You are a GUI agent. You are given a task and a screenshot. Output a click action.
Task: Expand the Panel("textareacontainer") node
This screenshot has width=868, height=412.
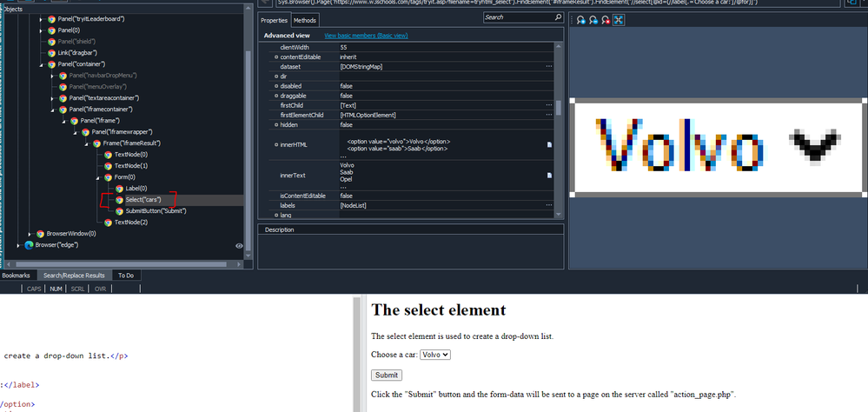(52, 98)
